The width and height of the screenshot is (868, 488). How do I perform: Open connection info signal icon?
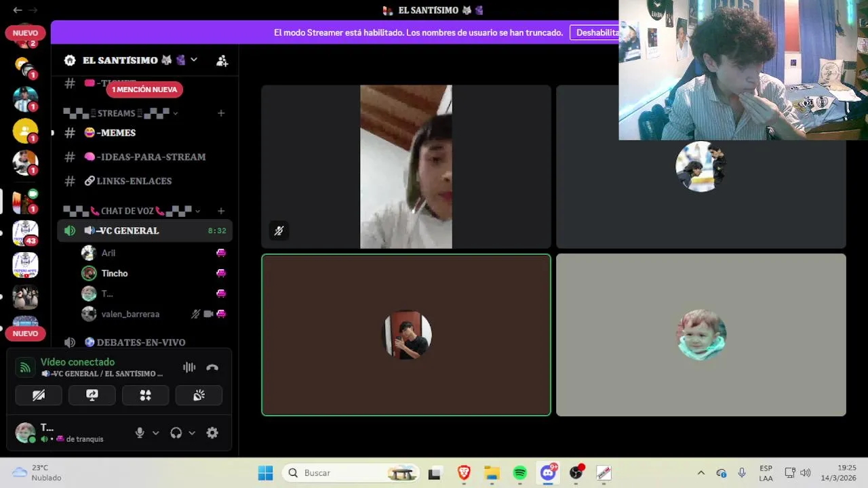pos(25,367)
